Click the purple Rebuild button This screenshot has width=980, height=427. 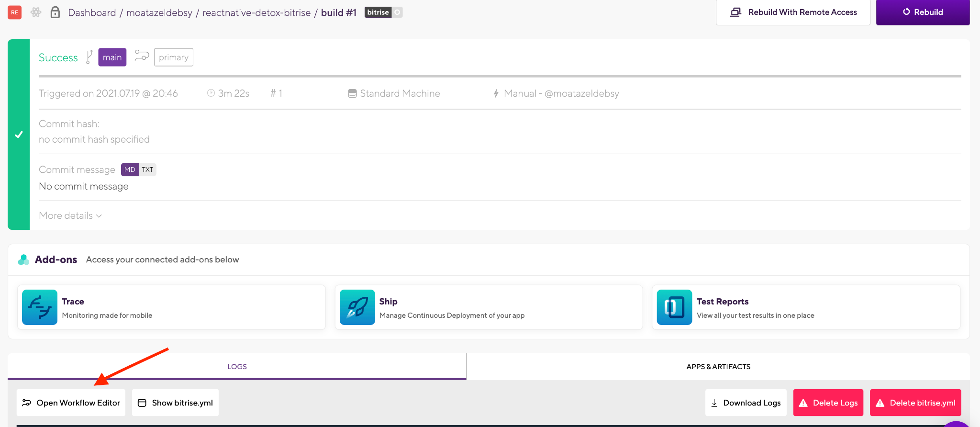click(x=923, y=12)
